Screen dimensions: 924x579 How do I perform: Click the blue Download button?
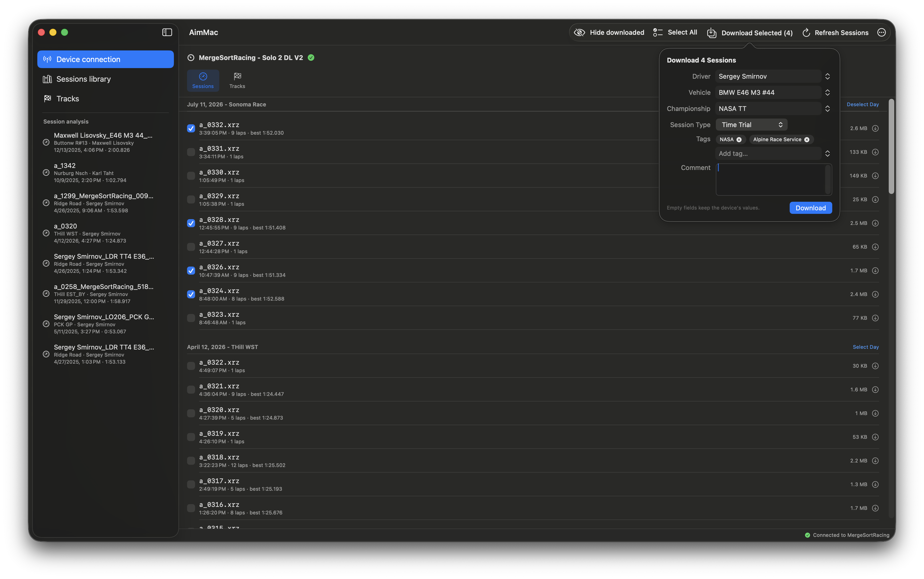tap(810, 208)
